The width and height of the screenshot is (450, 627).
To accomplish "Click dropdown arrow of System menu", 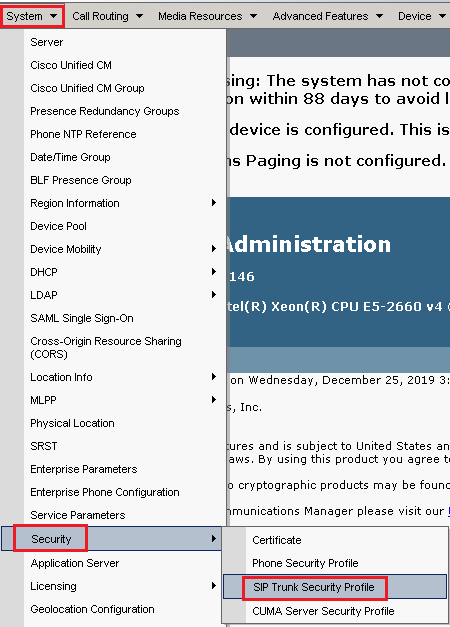I will (53, 16).
